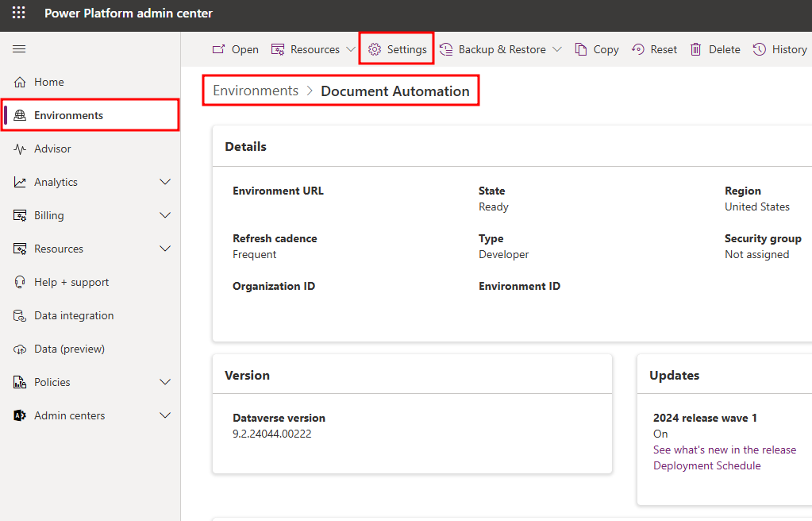Click the Copy icon in toolbar
The image size is (812, 521).
click(x=581, y=49)
